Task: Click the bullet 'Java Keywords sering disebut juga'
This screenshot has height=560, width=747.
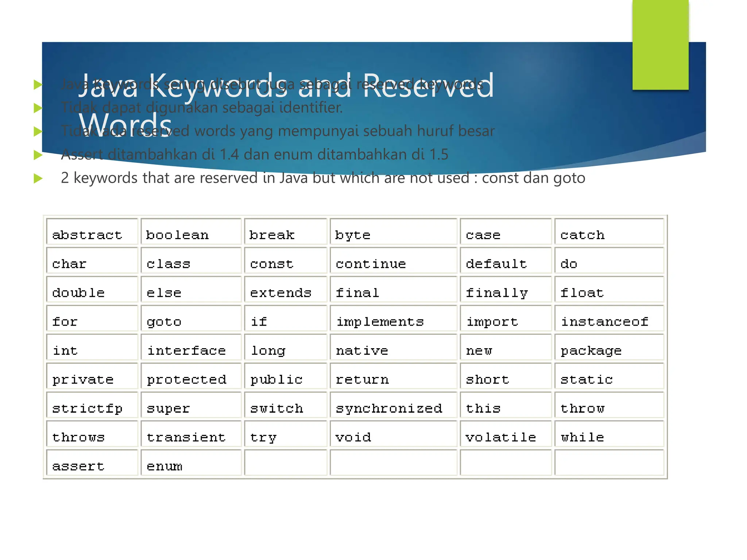Action: click(272, 85)
